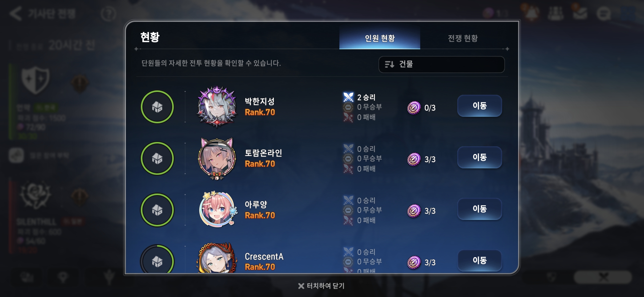Image resolution: width=644 pixels, height=297 pixels.
Task: Click building icon beside 토람온라인
Action: pos(157,158)
